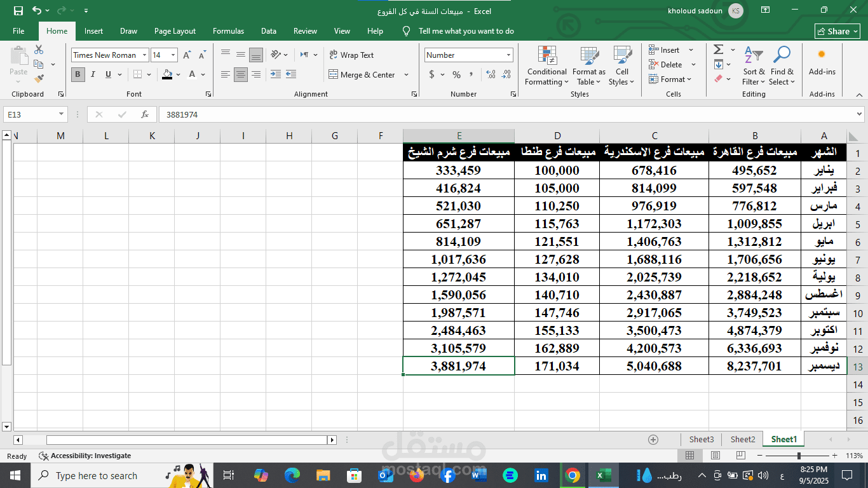Select cell containing 8,237,701
The image size is (868, 488).
[754, 366]
